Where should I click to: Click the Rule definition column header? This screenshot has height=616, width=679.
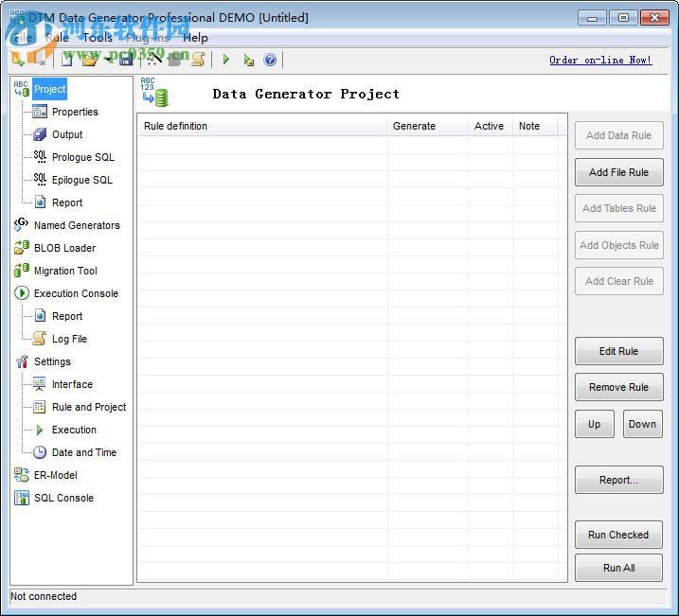click(262, 126)
